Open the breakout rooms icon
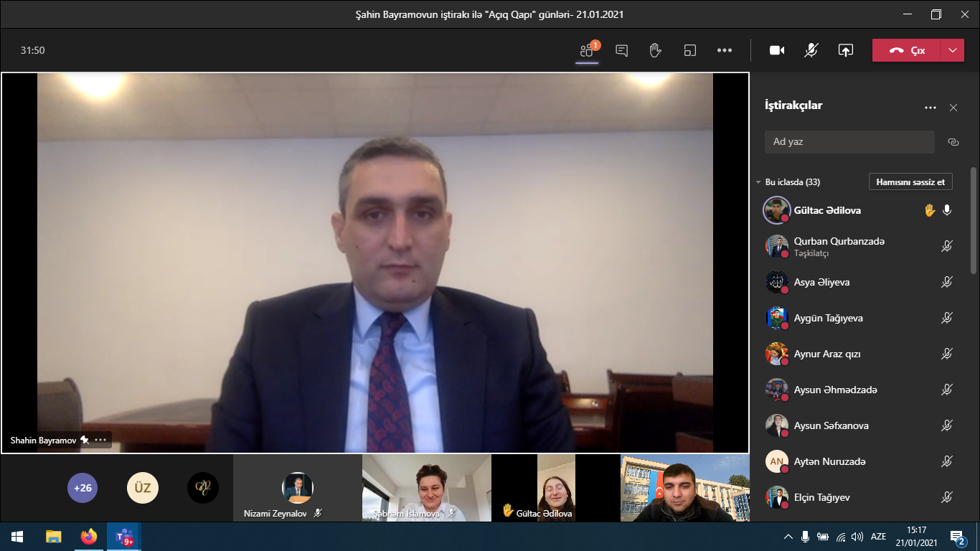The height and width of the screenshot is (551, 980). click(x=690, y=50)
